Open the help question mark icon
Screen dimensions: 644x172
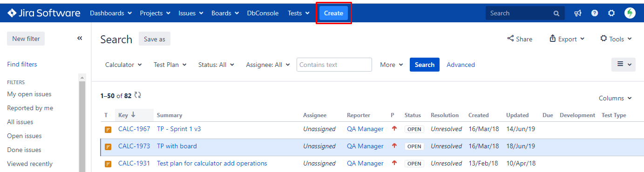click(x=595, y=13)
